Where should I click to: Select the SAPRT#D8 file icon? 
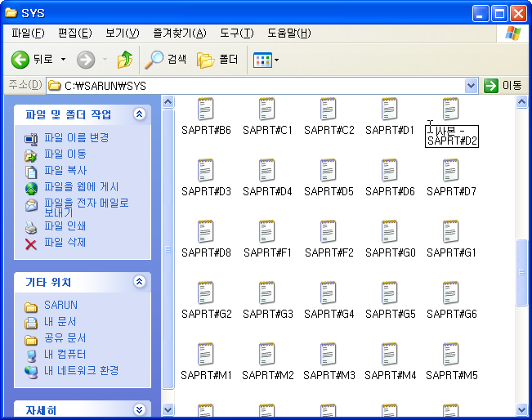206,231
